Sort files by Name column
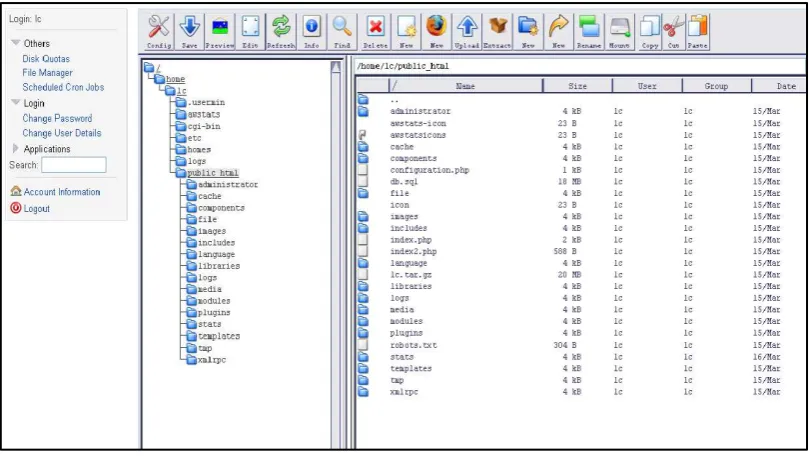The image size is (809, 456). pyautogui.click(x=465, y=86)
